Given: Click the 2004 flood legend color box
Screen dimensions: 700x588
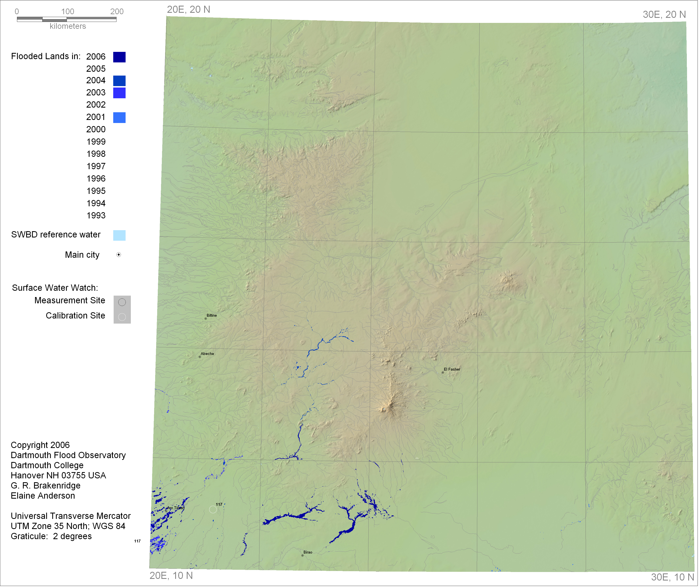Looking at the screenshot, I should (x=120, y=81).
